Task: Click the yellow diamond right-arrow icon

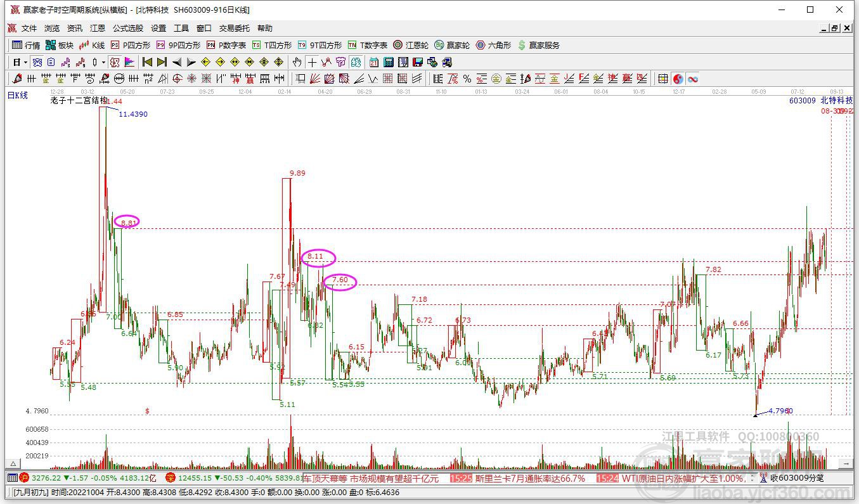Action: [221, 62]
